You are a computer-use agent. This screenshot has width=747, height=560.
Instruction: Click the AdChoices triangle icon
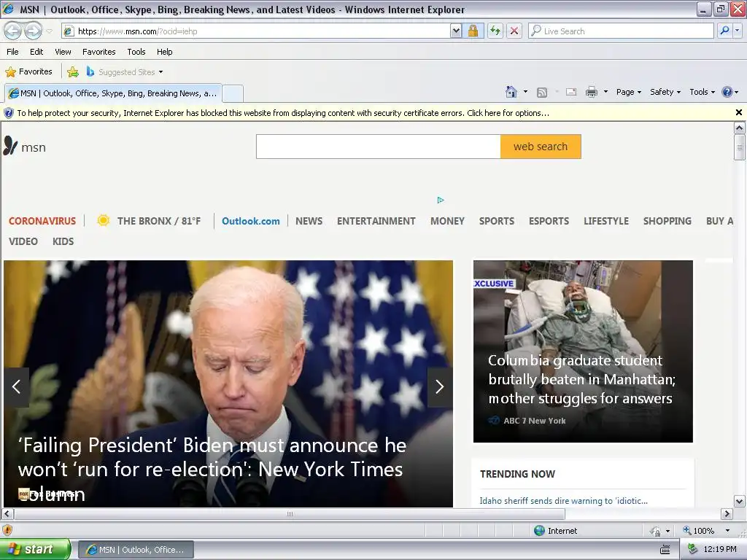click(441, 200)
